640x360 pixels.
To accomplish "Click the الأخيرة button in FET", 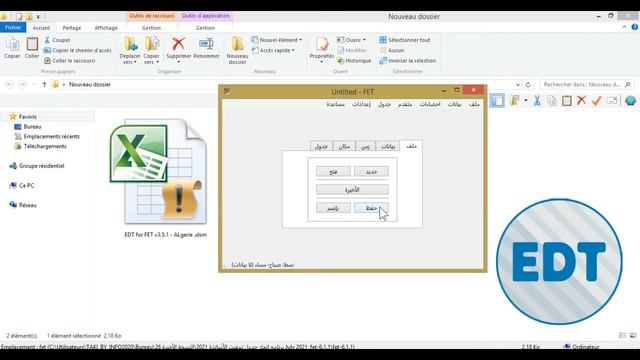I will tap(352, 189).
